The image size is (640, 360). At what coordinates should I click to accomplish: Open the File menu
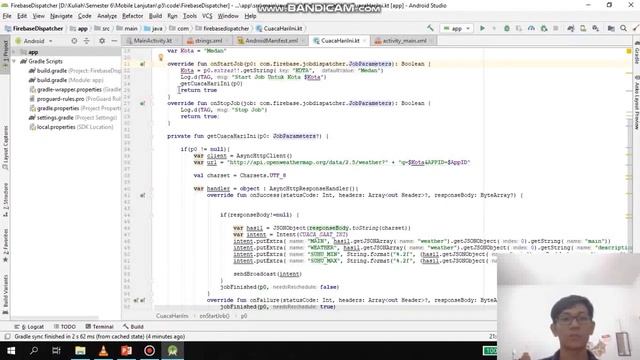point(7,16)
